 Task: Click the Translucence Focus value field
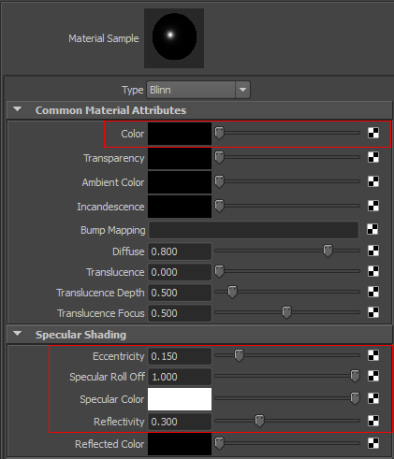pos(180,313)
